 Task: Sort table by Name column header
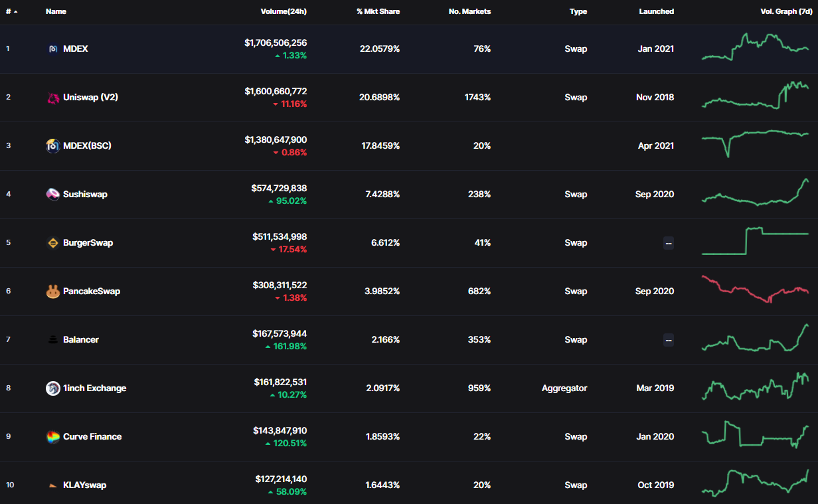[x=56, y=11]
